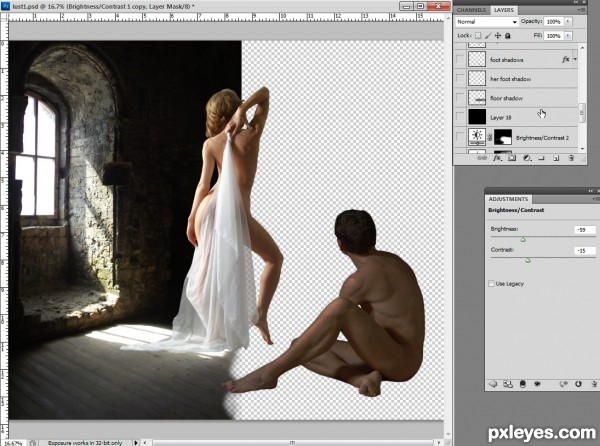Toggle lock position icon
The height and width of the screenshot is (446, 600).
click(497, 36)
